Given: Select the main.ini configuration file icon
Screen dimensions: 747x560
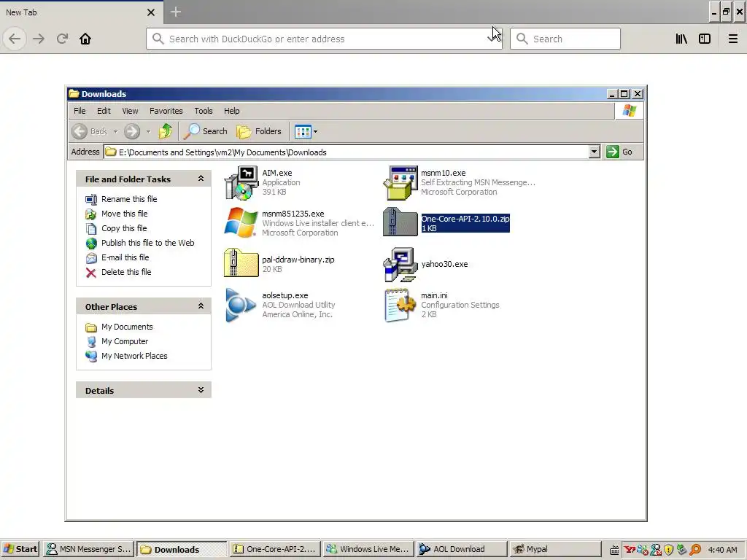Looking at the screenshot, I should click(400, 305).
